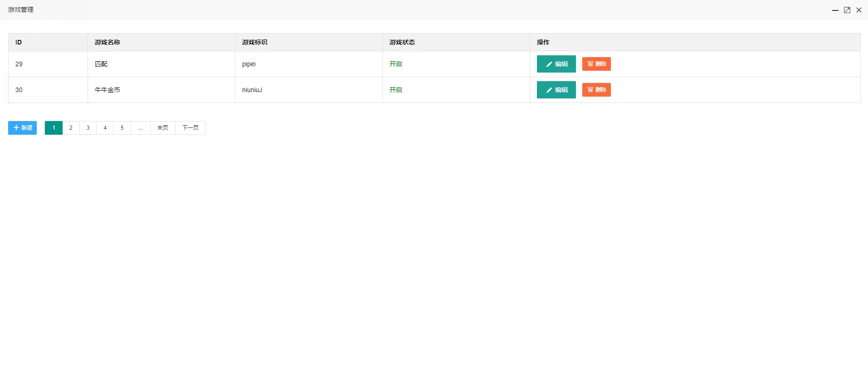Screen dimensions: 868x385
Task: Go to the next page with 下一页
Action: click(190, 128)
